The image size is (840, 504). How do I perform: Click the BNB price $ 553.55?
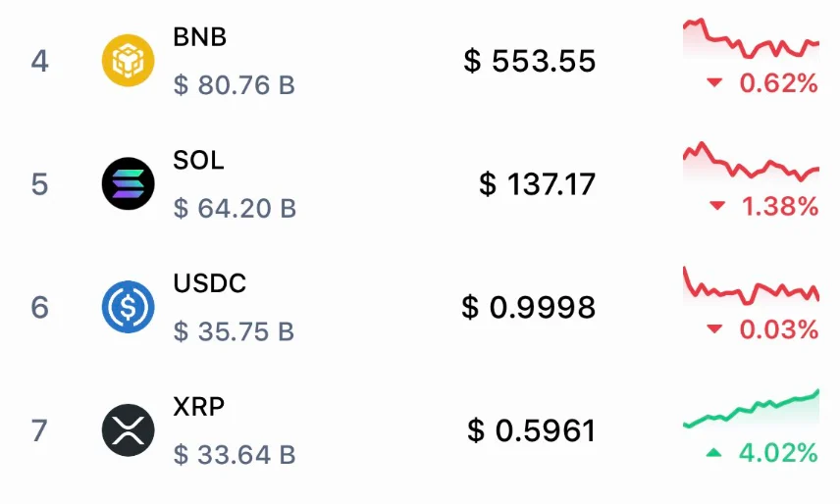(x=530, y=61)
